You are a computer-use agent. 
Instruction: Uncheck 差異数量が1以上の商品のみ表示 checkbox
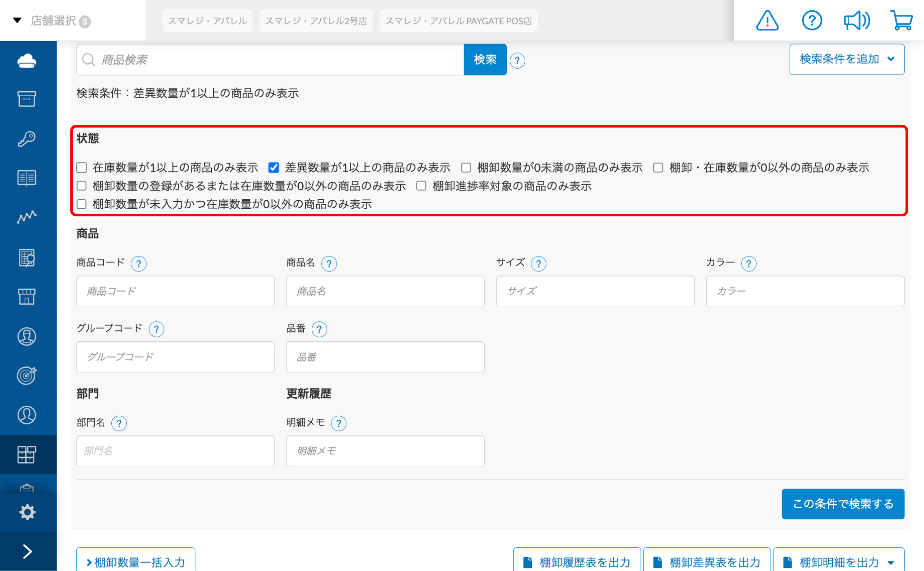(x=274, y=168)
